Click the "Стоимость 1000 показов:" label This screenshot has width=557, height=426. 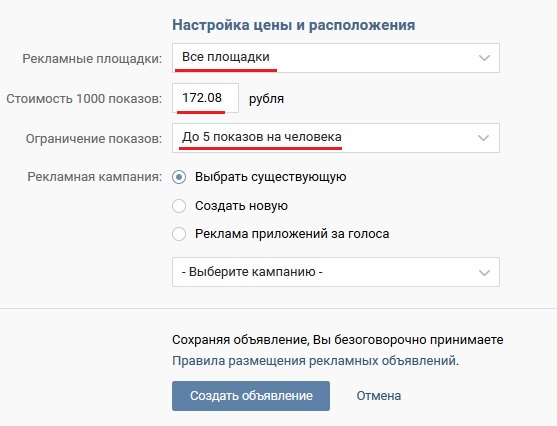[x=84, y=98]
